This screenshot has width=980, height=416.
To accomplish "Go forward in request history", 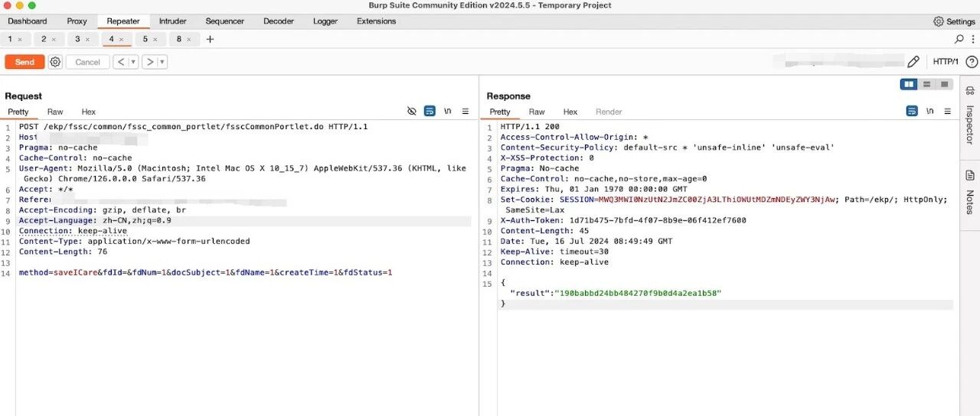I will (x=150, y=62).
